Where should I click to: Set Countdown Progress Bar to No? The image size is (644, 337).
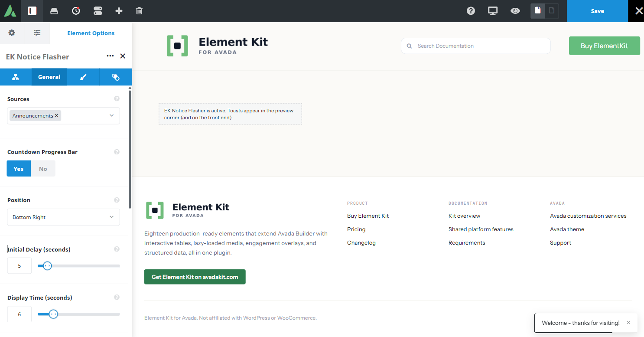pos(43,169)
